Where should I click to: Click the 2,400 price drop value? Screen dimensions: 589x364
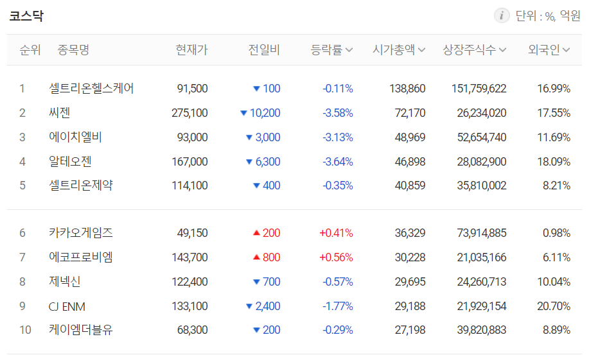pyautogui.click(x=268, y=306)
